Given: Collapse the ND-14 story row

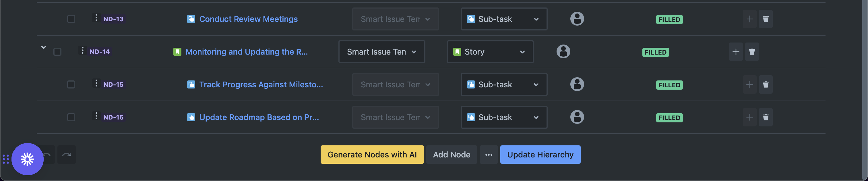Looking at the screenshot, I should coord(43,47).
